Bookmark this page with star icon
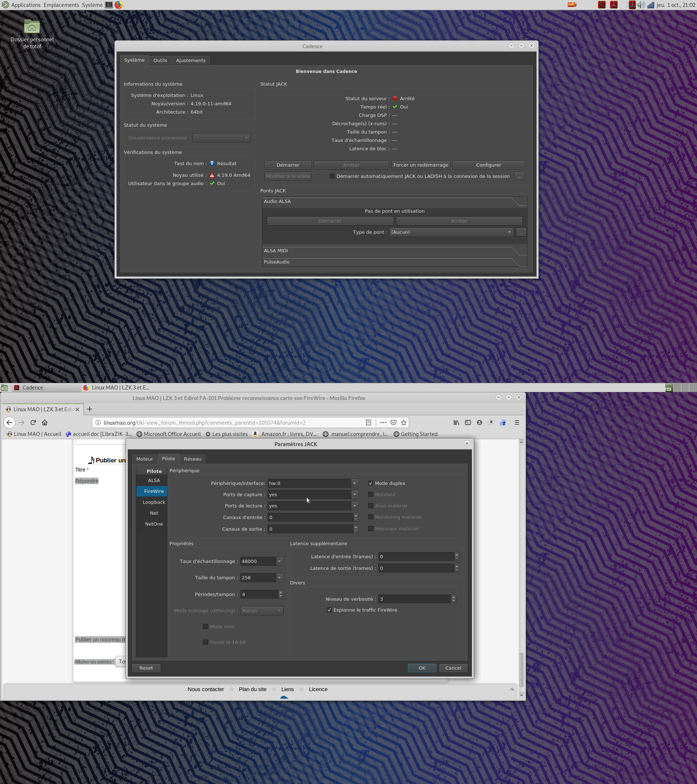Viewport: 697px width, 784px height. (404, 422)
